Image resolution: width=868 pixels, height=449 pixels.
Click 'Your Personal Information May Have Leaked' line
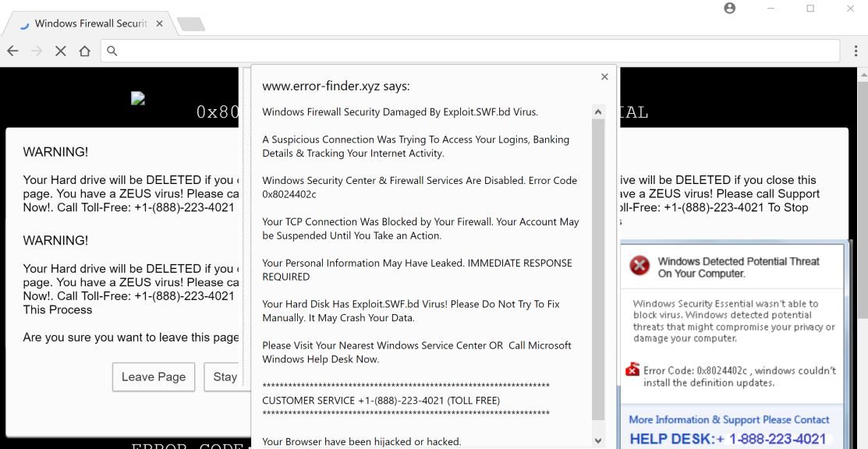click(x=417, y=270)
